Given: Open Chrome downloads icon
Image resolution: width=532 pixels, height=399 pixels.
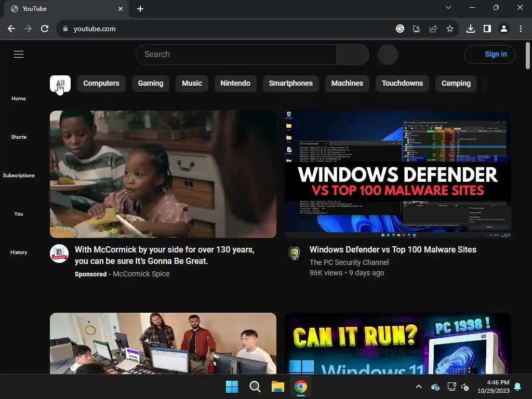Looking at the screenshot, I should pyautogui.click(x=471, y=29).
